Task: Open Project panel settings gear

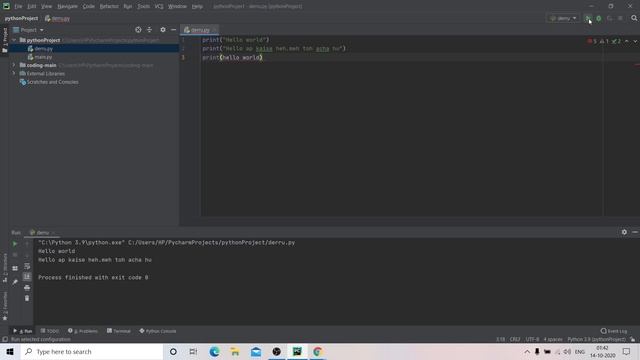Action: 163,30
